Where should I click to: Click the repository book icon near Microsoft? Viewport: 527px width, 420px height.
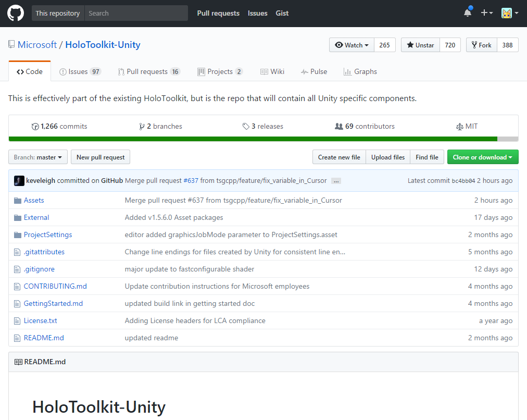(x=11, y=44)
